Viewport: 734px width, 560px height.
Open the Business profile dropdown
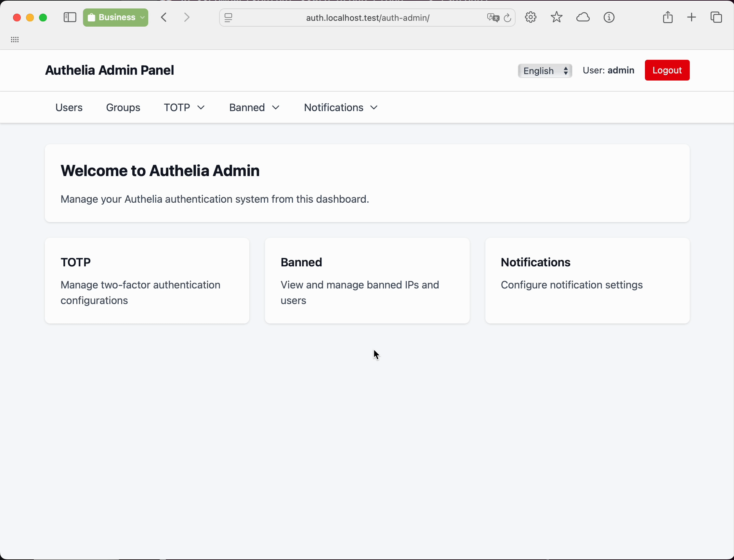(116, 17)
